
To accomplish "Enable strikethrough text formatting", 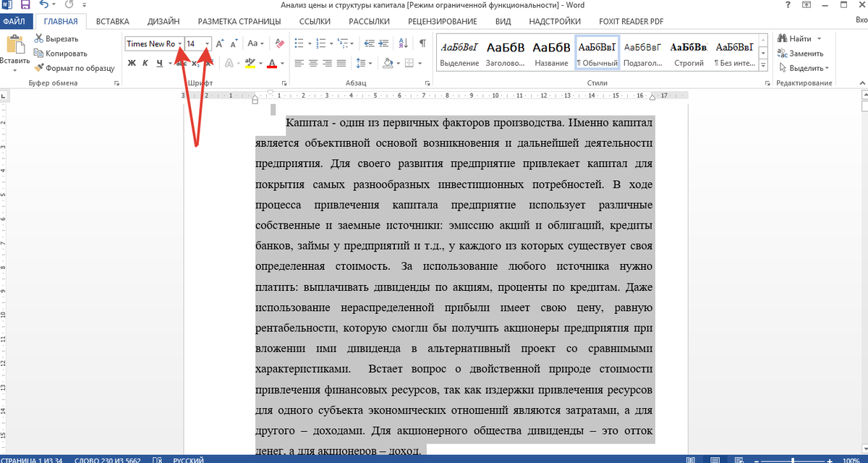I will click(179, 62).
